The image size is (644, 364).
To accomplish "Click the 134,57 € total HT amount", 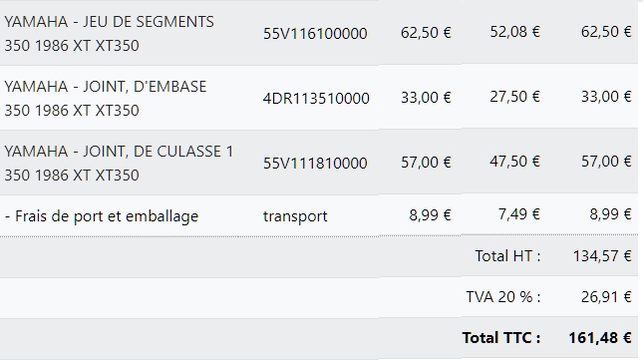I will (x=602, y=256).
